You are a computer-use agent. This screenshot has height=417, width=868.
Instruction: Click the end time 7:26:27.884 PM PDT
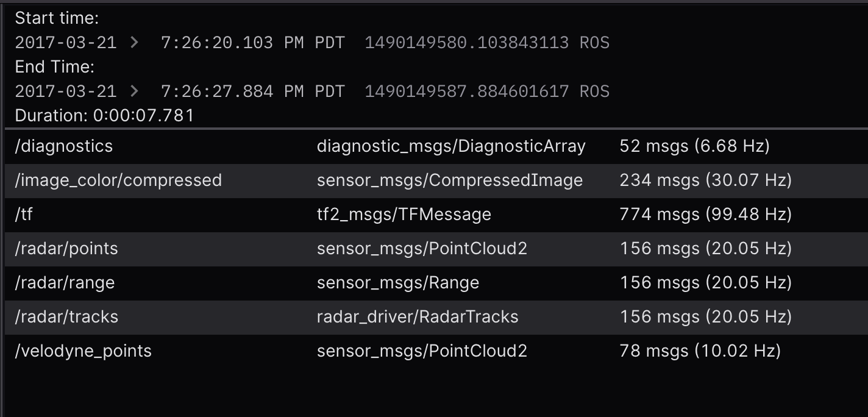coord(252,91)
